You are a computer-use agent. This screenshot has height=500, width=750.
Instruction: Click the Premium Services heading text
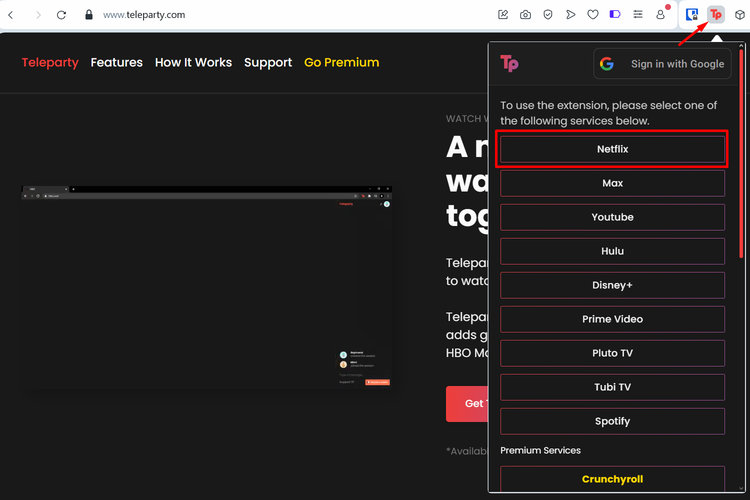540,450
